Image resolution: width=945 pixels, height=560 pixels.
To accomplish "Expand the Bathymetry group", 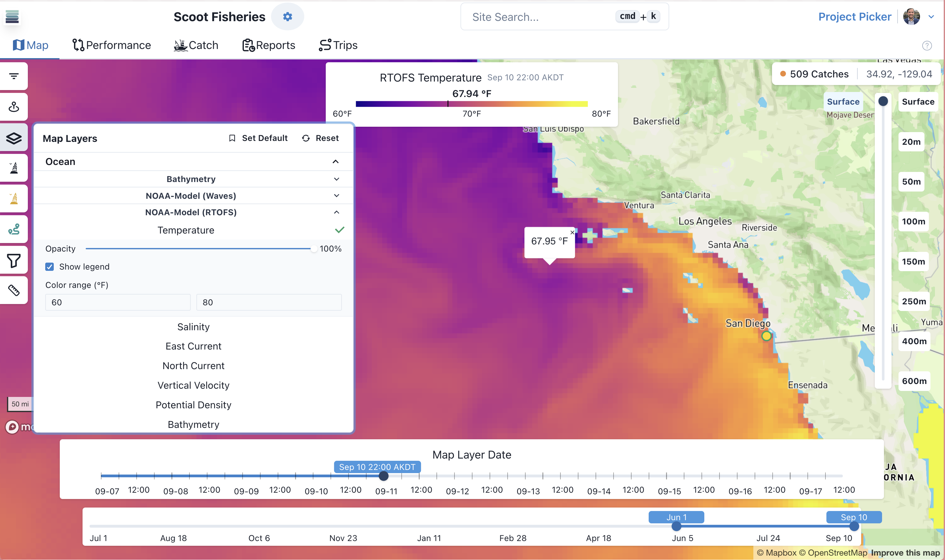I will click(x=337, y=179).
